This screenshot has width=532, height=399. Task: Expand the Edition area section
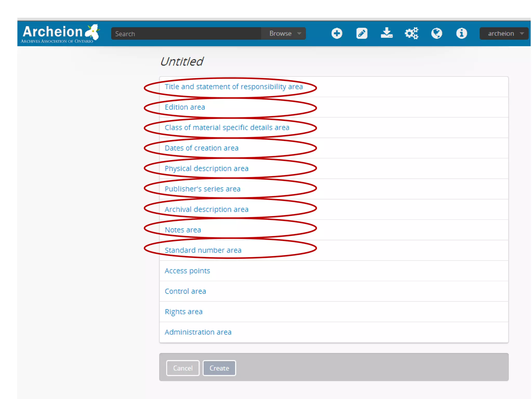pyautogui.click(x=185, y=107)
